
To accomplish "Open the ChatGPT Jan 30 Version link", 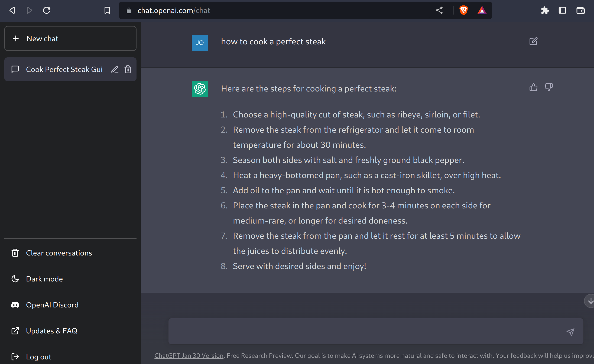I will coord(189,356).
